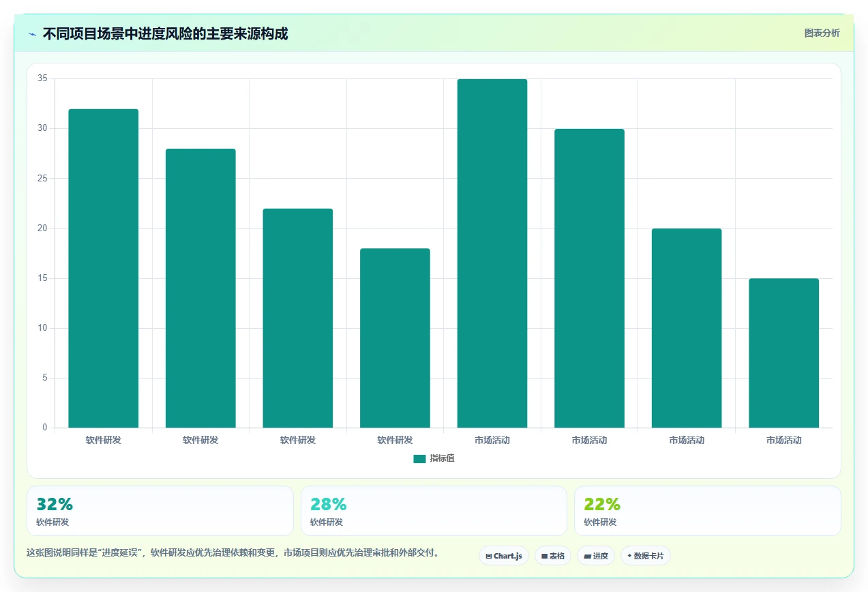Click the lightning icon beside the chart title
The image size is (868, 592).
coord(33,33)
